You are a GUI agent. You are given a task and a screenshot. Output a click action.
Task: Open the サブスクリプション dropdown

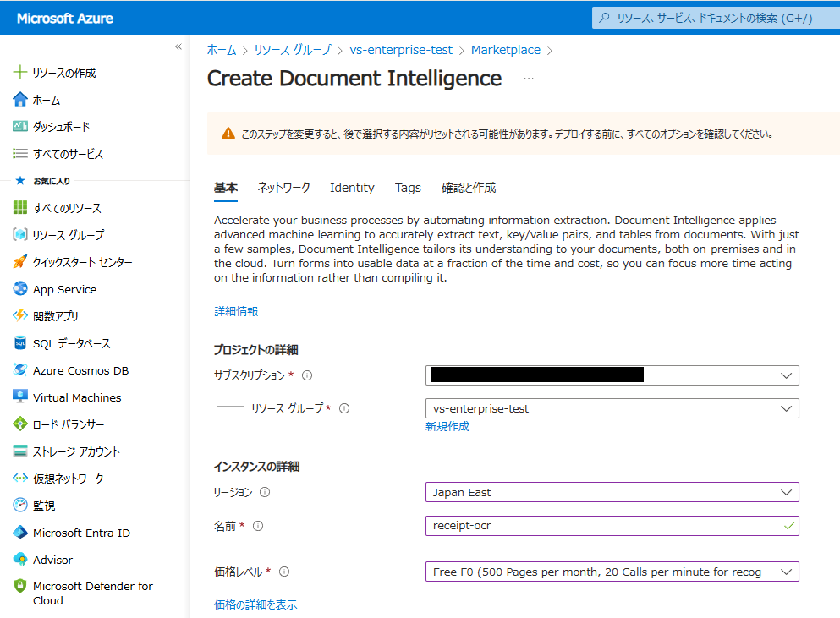612,375
